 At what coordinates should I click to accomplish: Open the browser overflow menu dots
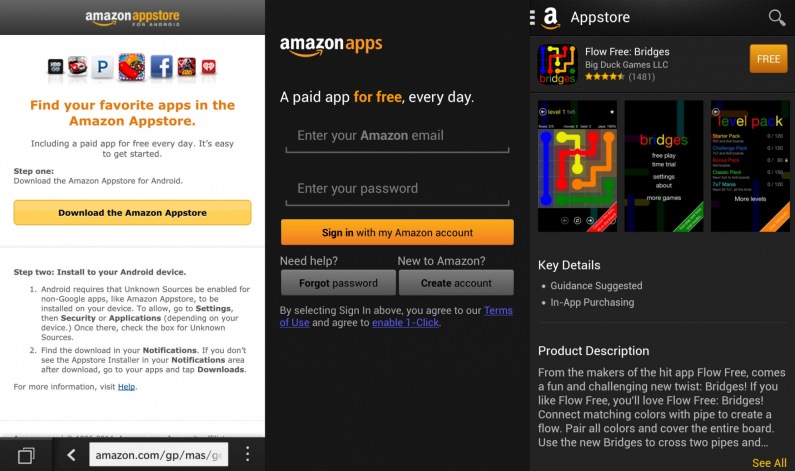tap(247, 454)
